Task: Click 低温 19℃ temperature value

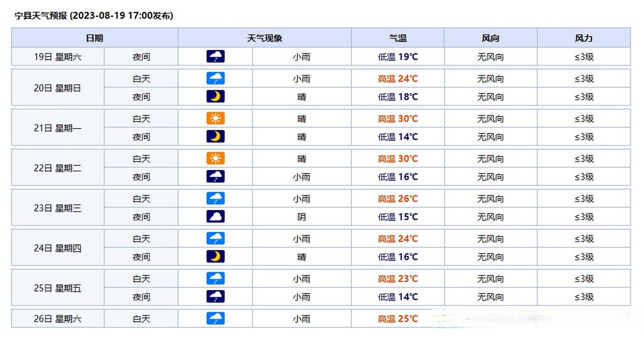Action: point(398,57)
